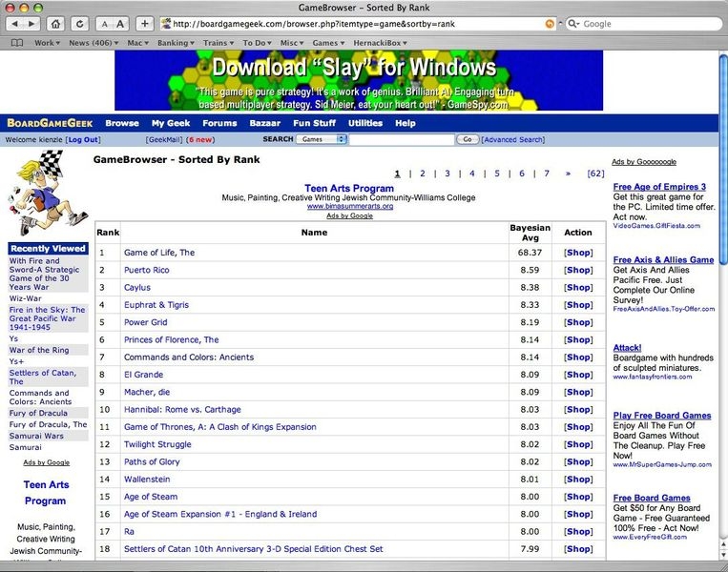
Task: Click the Log Out link
Action: [x=83, y=139]
